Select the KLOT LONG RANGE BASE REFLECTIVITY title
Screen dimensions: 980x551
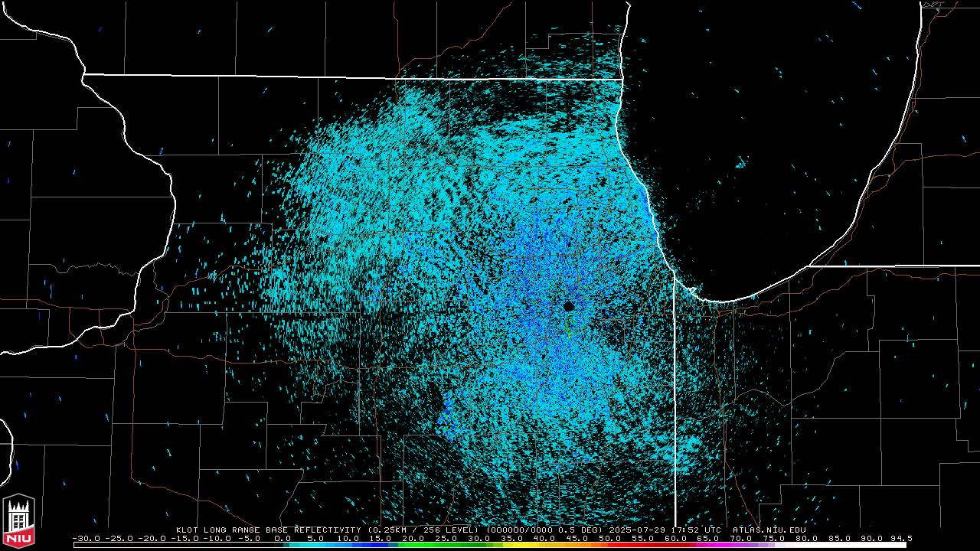tap(269, 530)
